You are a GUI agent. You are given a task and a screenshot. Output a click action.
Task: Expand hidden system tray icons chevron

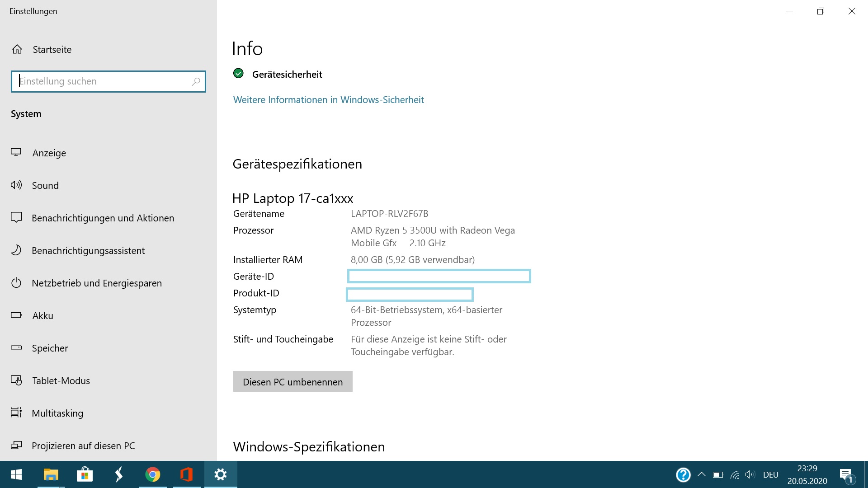tap(702, 474)
